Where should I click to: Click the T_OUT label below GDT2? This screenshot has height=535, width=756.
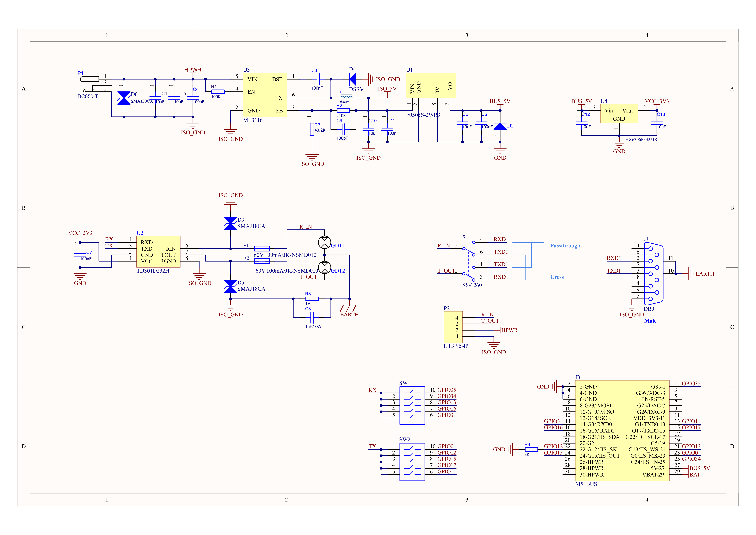click(x=308, y=277)
